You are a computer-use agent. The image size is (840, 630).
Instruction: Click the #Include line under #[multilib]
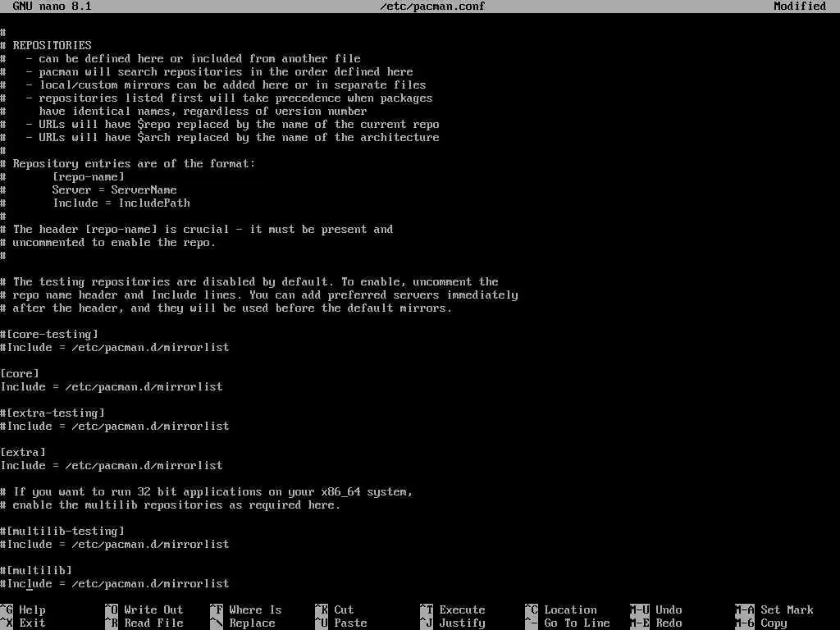click(115, 583)
